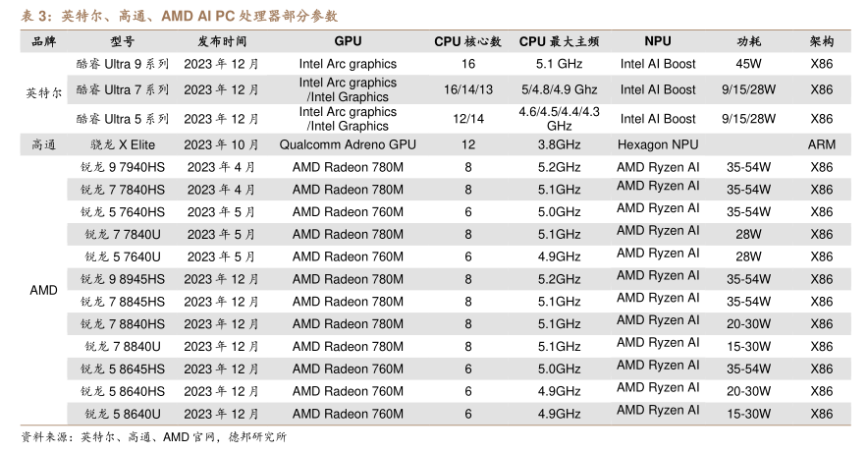Click 4.9GHz in the 锐龙 5 8640HS row
The image size is (868, 454).
(559, 391)
